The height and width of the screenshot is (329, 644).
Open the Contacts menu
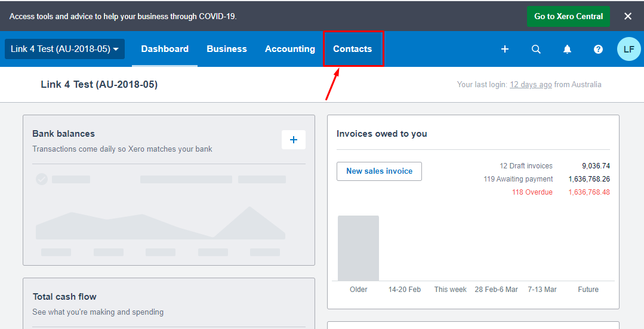coord(353,49)
